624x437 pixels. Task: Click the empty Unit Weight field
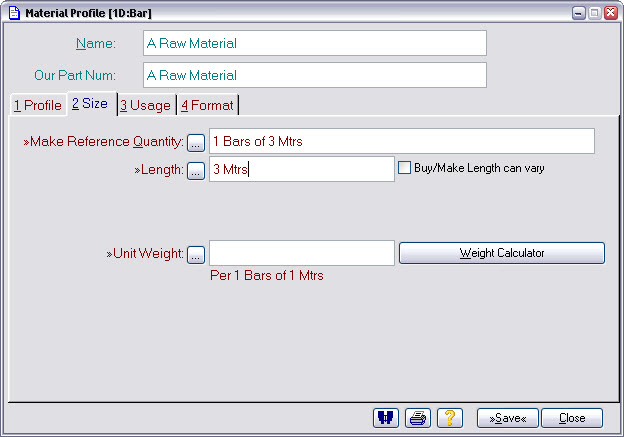click(x=302, y=253)
